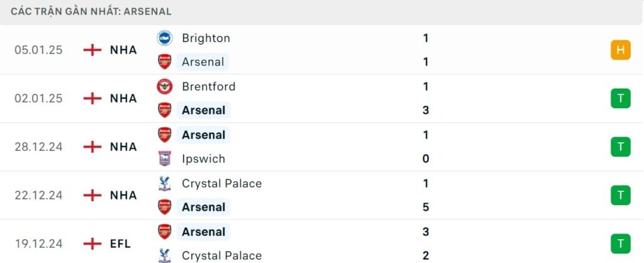Click the Brighton club crest icon
This screenshot has width=644, height=263.
[165, 38]
